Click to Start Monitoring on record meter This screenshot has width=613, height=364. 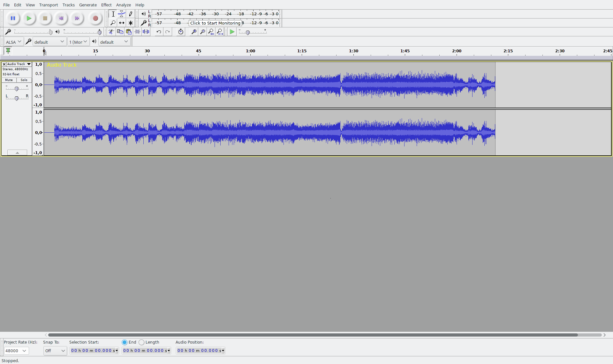pos(215,23)
